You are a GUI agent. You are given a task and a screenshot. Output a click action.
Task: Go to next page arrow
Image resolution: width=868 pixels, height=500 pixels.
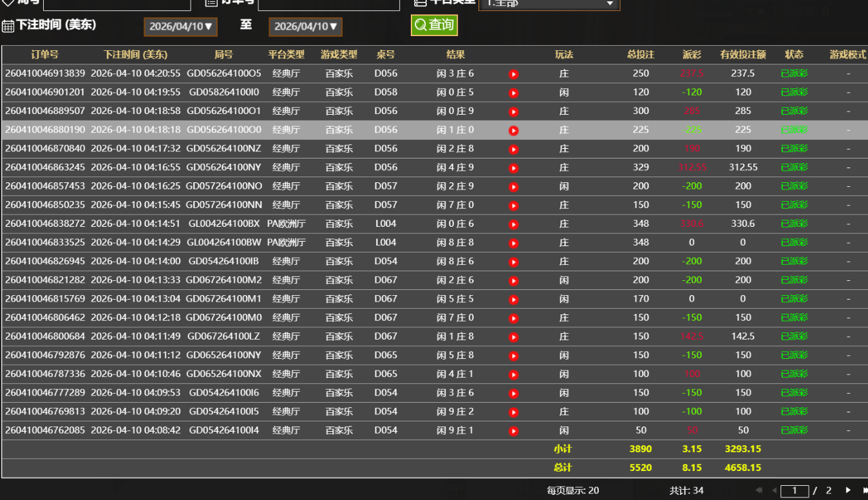[848, 490]
